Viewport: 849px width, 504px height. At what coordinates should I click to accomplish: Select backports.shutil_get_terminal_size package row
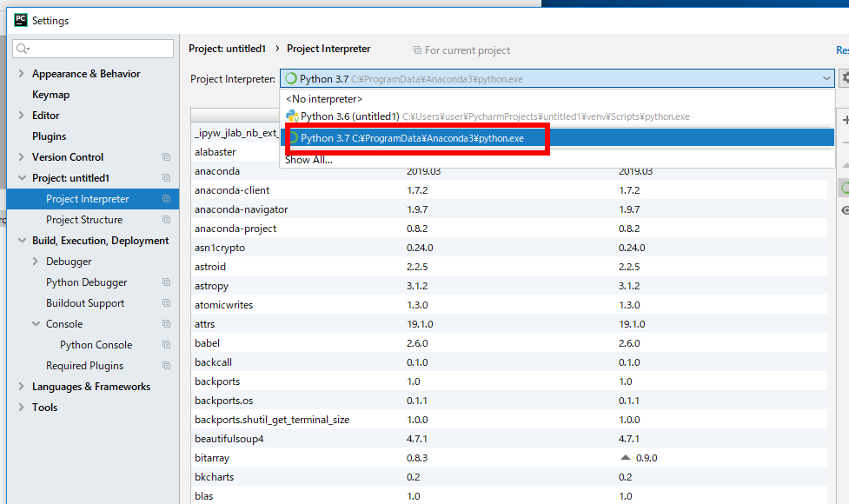[x=509, y=420]
